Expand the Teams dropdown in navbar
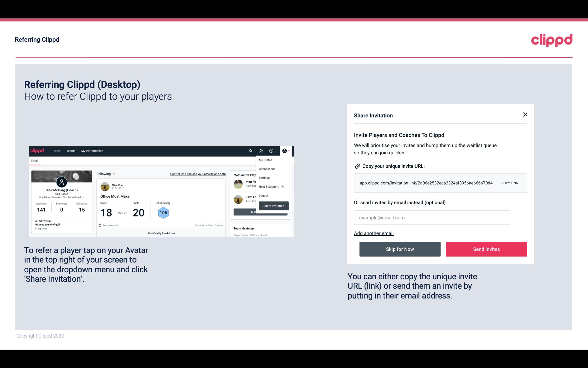Viewport: 588px width, 368px height. (70, 151)
